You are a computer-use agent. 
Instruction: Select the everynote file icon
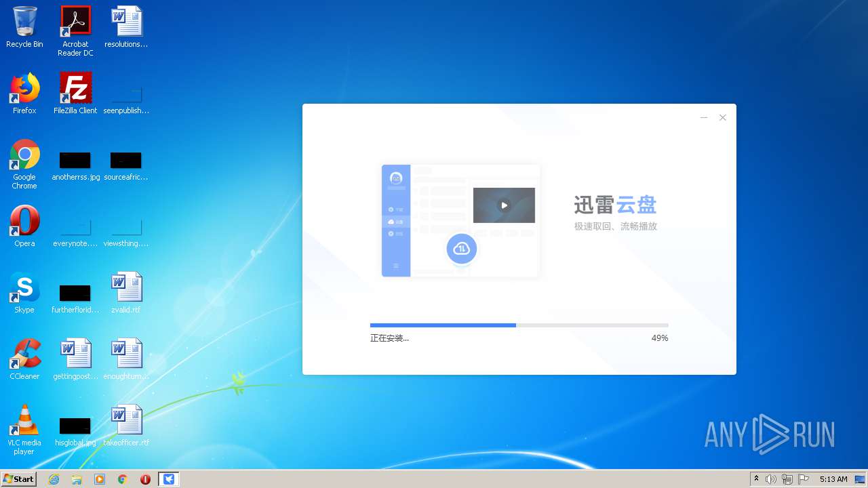[x=75, y=232]
